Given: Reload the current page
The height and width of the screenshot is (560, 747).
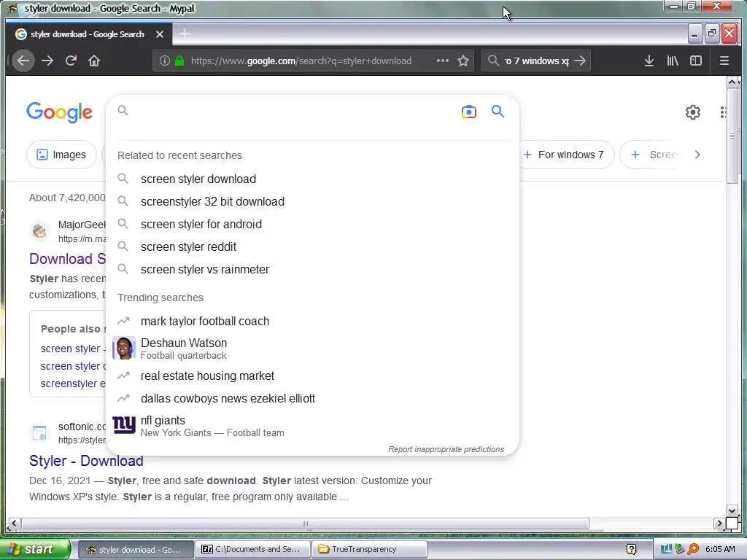Looking at the screenshot, I should [x=71, y=61].
